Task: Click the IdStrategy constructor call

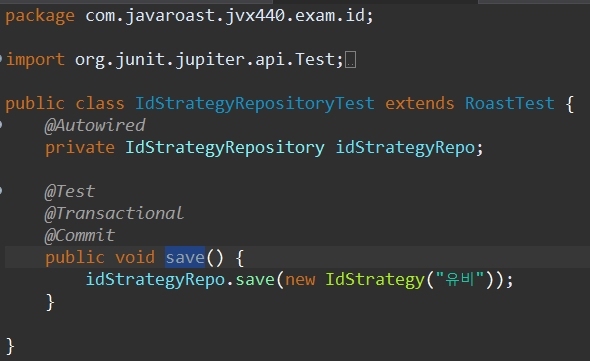Action: click(375, 280)
